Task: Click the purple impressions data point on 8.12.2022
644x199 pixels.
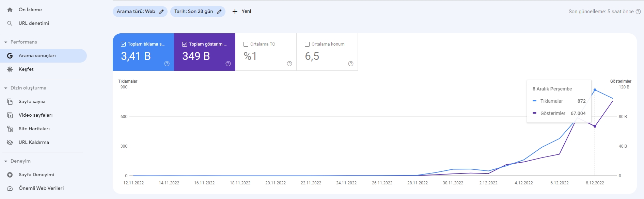Action: 595,126
